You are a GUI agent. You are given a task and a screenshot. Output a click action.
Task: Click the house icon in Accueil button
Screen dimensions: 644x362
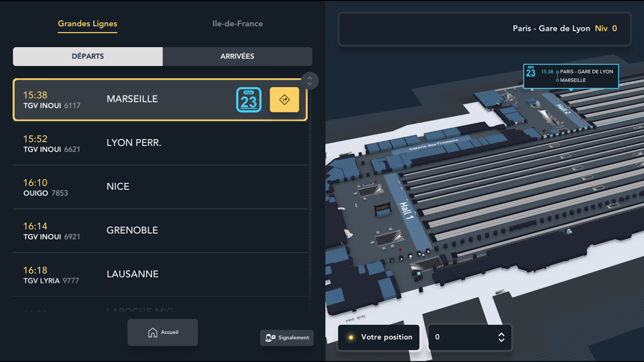tap(152, 333)
